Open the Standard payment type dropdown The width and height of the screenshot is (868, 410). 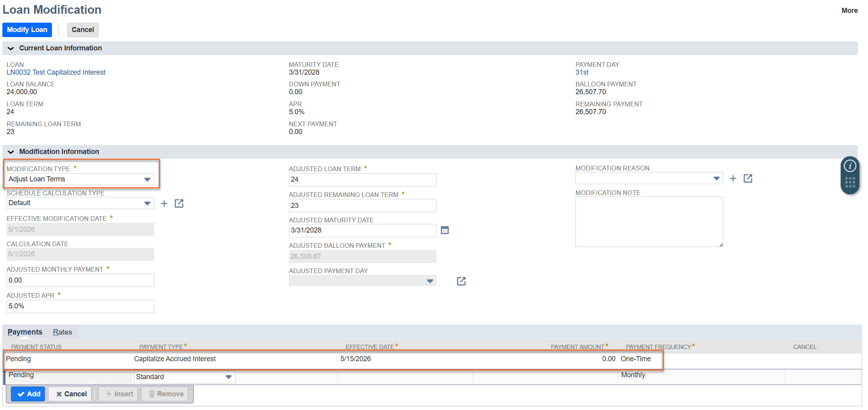pyautogui.click(x=228, y=377)
